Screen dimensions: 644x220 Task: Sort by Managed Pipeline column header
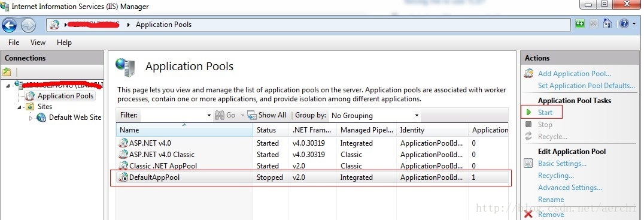(x=367, y=130)
